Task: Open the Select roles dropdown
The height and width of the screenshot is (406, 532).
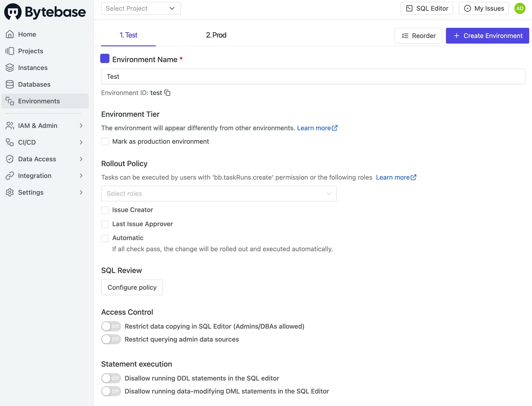Action: [x=219, y=193]
